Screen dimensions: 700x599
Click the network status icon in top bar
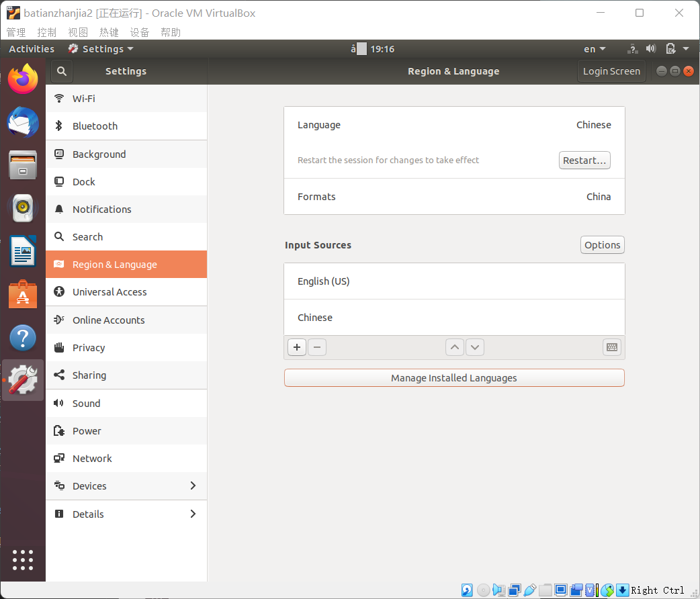(633, 49)
